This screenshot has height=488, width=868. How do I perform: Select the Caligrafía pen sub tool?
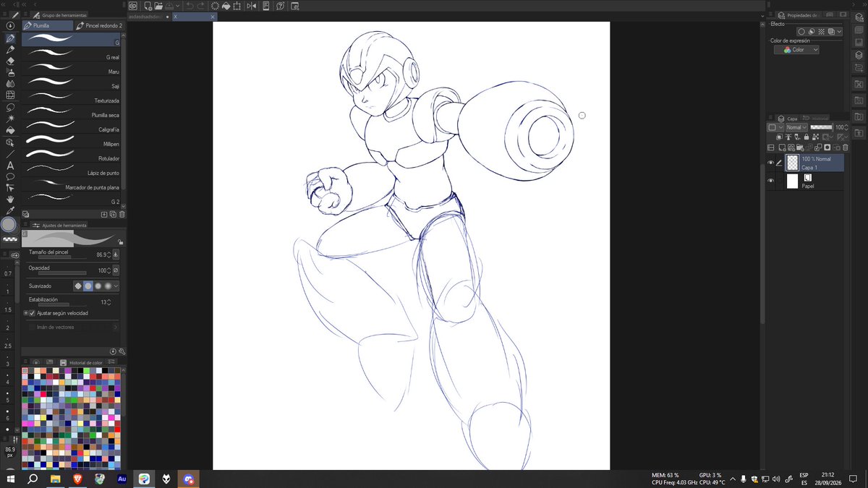(x=72, y=127)
